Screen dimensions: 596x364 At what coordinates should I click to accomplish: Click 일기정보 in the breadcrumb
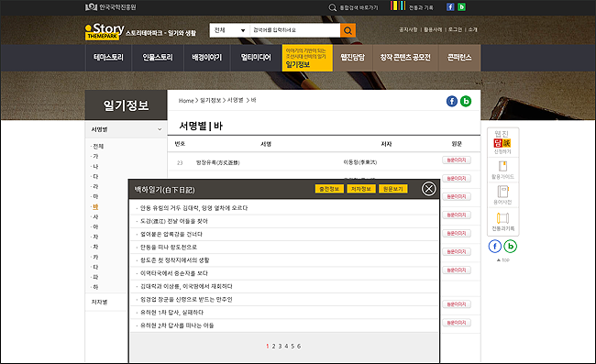[211, 100]
